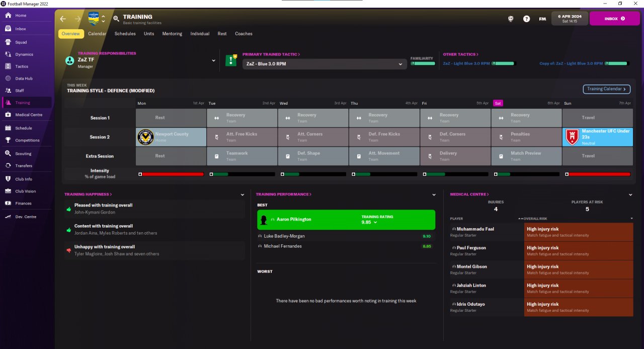Click Muhammadu Faal's High injury risk cell

pyautogui.click(x=579, y=232)
